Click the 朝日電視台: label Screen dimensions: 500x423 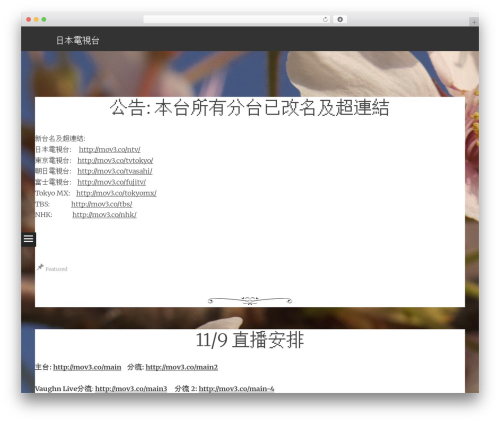[53, 171]
